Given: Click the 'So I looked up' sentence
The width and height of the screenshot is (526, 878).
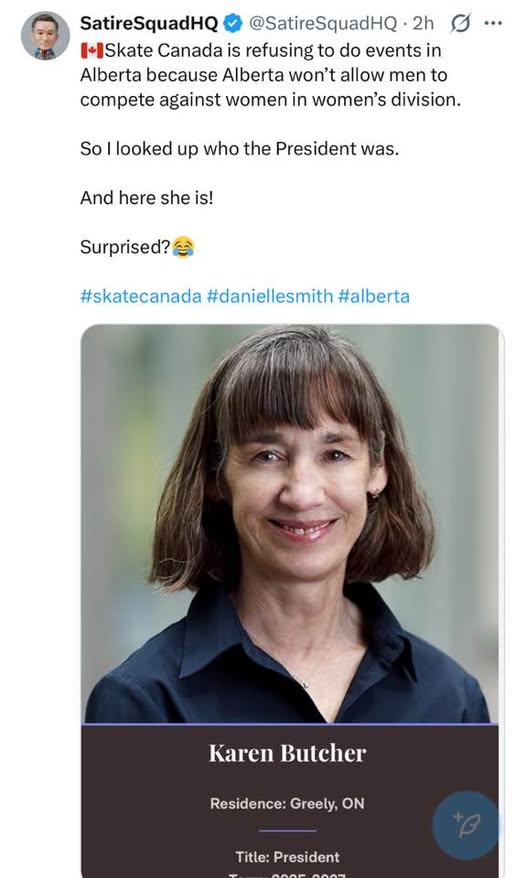Looking at the screenshot, I should pyautogui.click(x=240, y=148).
